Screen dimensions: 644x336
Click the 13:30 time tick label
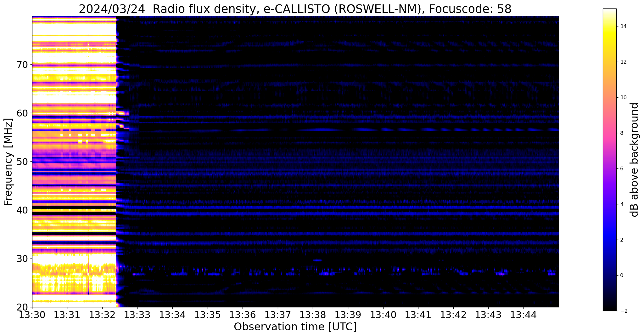[32, 315]
